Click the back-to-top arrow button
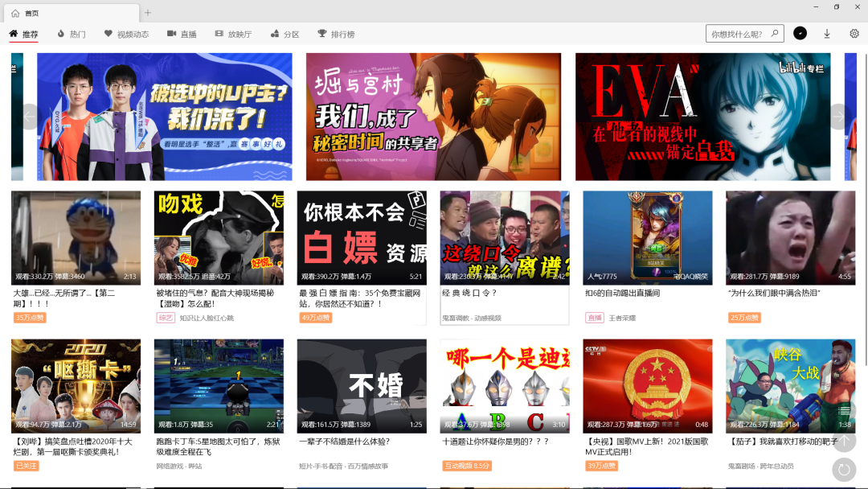Viewport: 868px width, 489px height. (x=843, y=442)
